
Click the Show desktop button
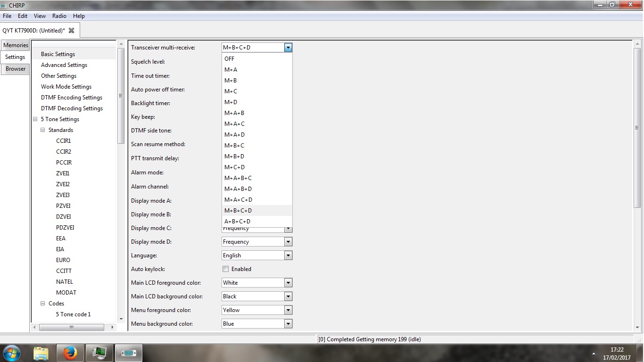tap(640, 353)
